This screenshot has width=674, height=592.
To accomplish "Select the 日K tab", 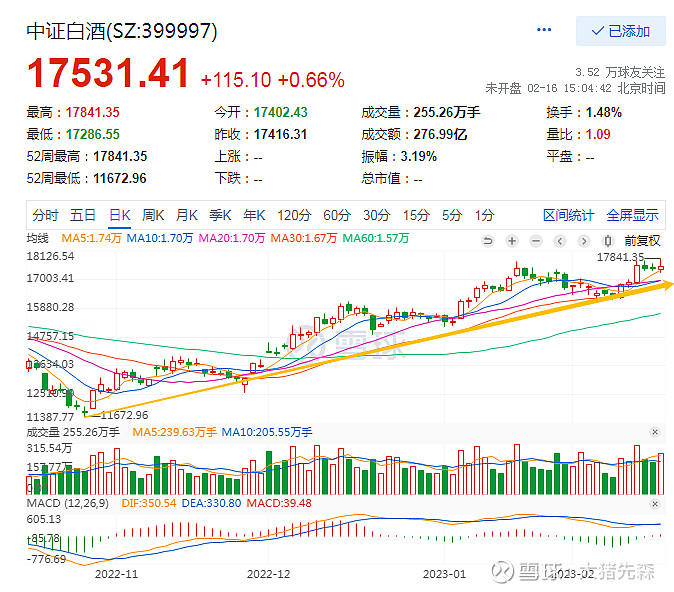I will coord(119,215).
